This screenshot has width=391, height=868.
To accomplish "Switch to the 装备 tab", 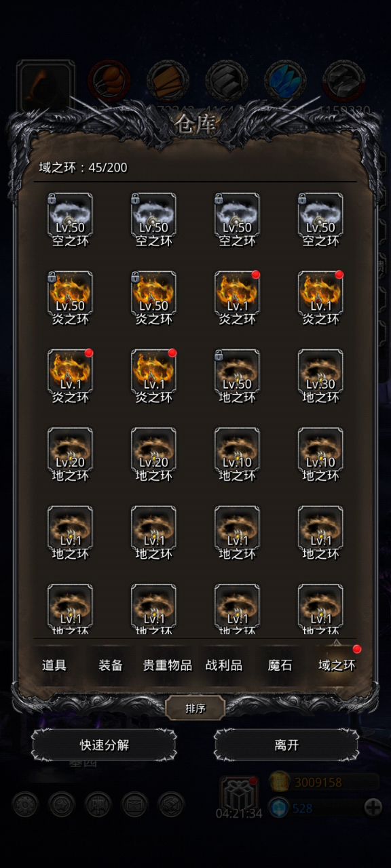I will [111, 665].
